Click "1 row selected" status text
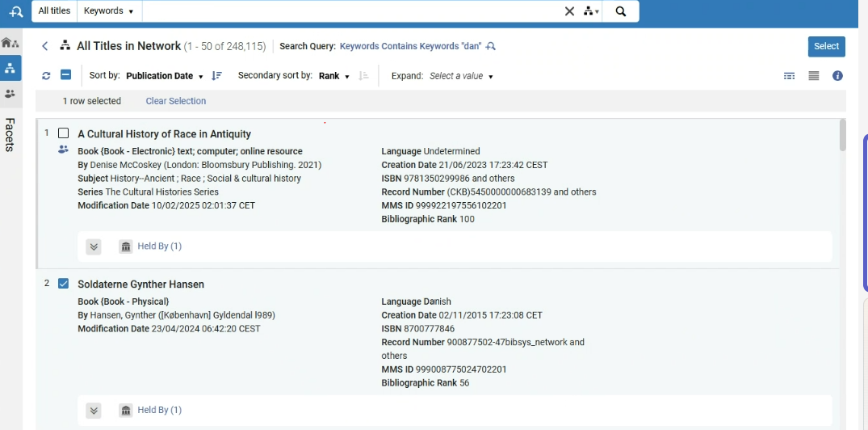The width and height of the screenshot is (868, 430). 91,101
